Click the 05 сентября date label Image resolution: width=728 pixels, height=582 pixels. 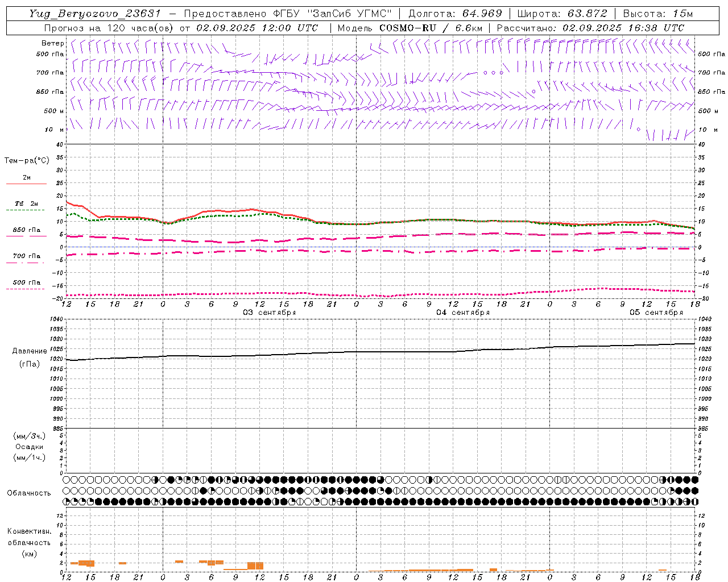pos(656,313)
